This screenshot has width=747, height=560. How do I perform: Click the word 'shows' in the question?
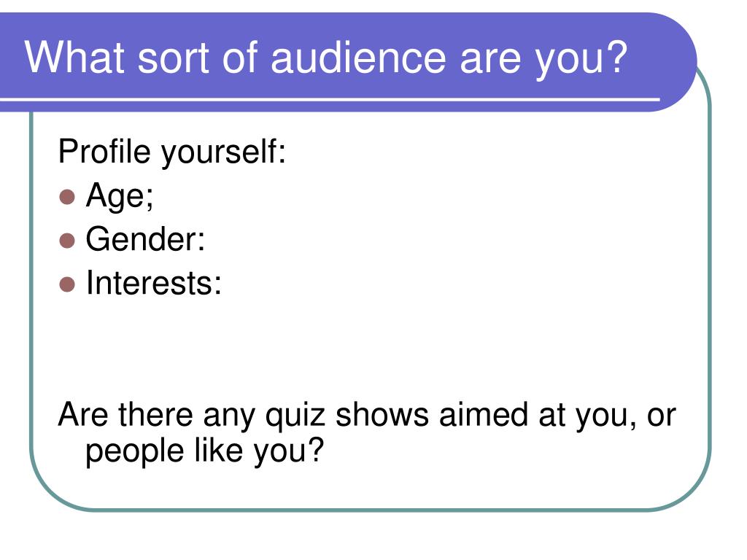pos(382,414)
